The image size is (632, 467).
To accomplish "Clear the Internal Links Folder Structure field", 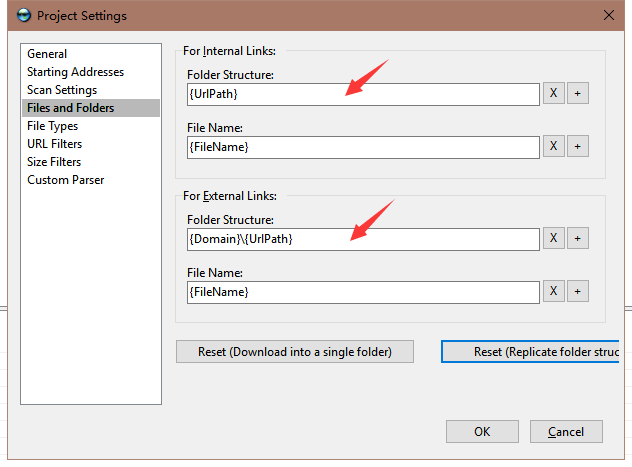I will [x=553, y=93].
